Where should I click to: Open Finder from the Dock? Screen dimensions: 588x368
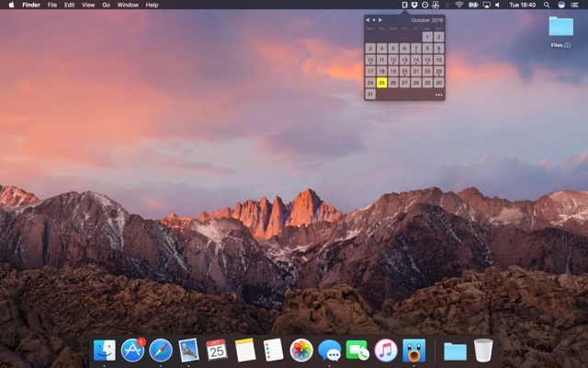[x=104, y=351]
